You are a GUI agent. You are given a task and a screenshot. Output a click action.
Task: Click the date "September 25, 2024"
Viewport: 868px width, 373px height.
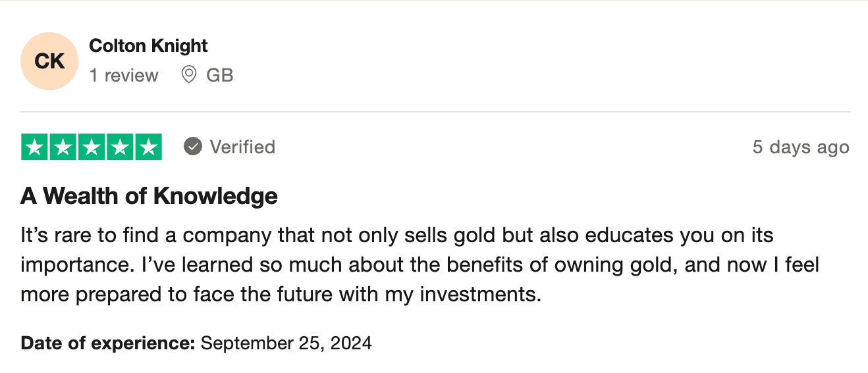(286, 343)
